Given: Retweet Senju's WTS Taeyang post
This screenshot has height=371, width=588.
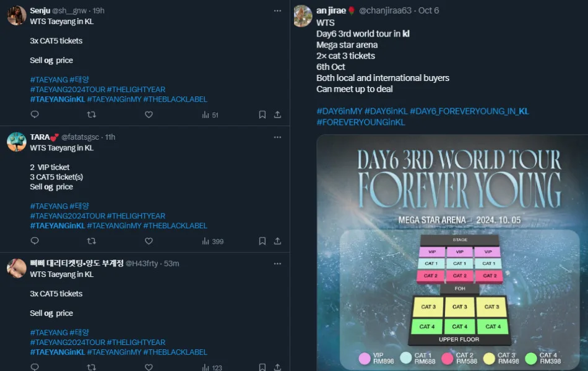Looking at the screenshot, I should pos(92,114).
